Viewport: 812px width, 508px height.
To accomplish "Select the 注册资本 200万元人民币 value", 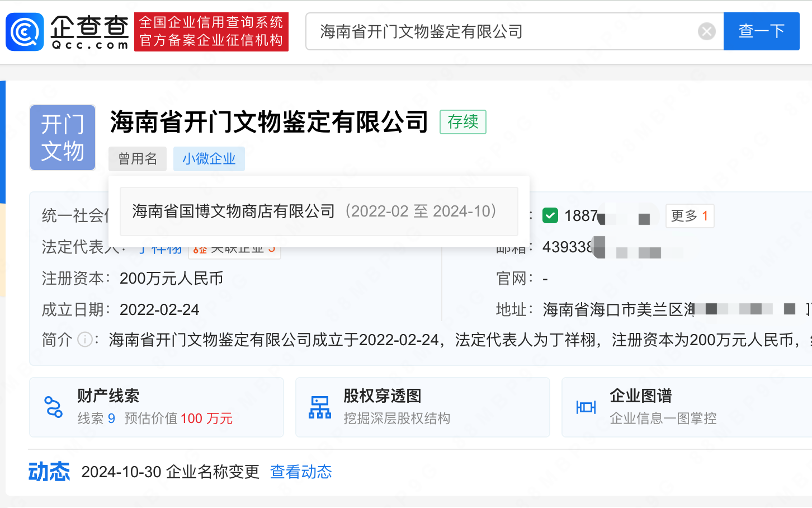I will tap(172, 278).
